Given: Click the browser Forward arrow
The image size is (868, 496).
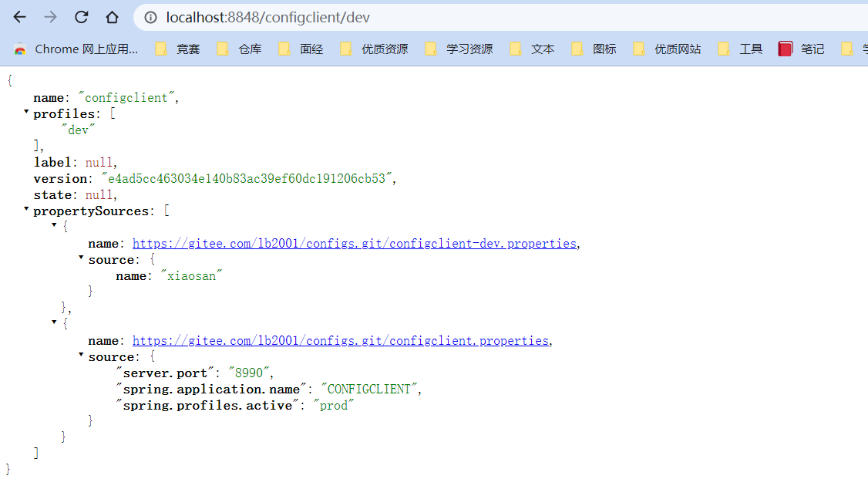Looking at the screenshot, I should coord(50,17).
